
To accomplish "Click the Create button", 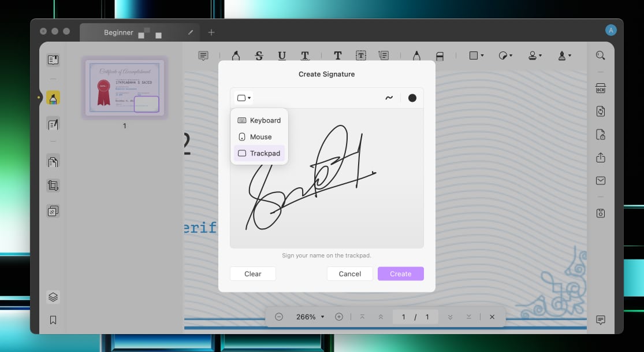I will [400, 274].
